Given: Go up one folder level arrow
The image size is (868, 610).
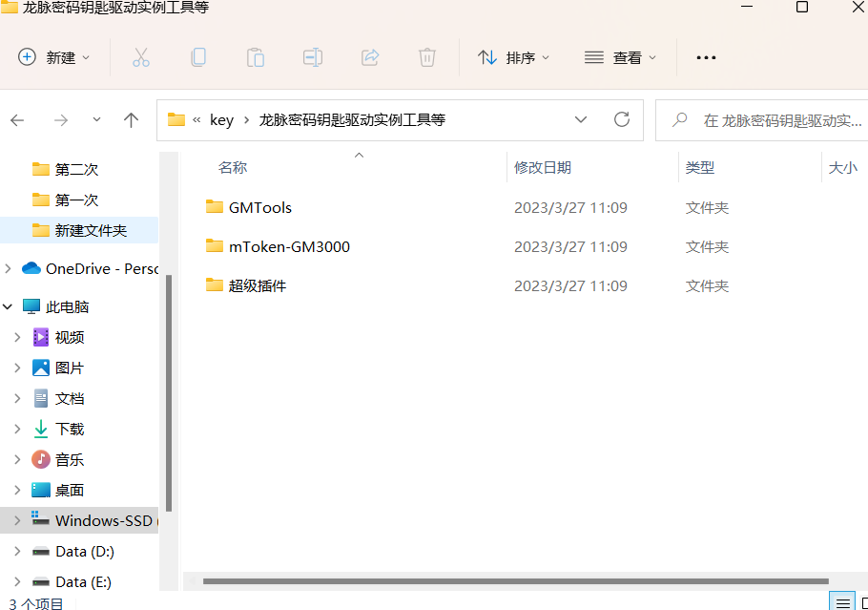Looking at the screenshot, I should click(x=132, y=120).
